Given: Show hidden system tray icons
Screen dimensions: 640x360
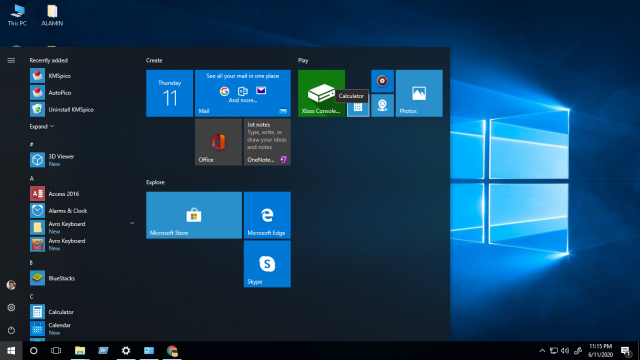Looking at the screenshot, I should tap(542, 351).
